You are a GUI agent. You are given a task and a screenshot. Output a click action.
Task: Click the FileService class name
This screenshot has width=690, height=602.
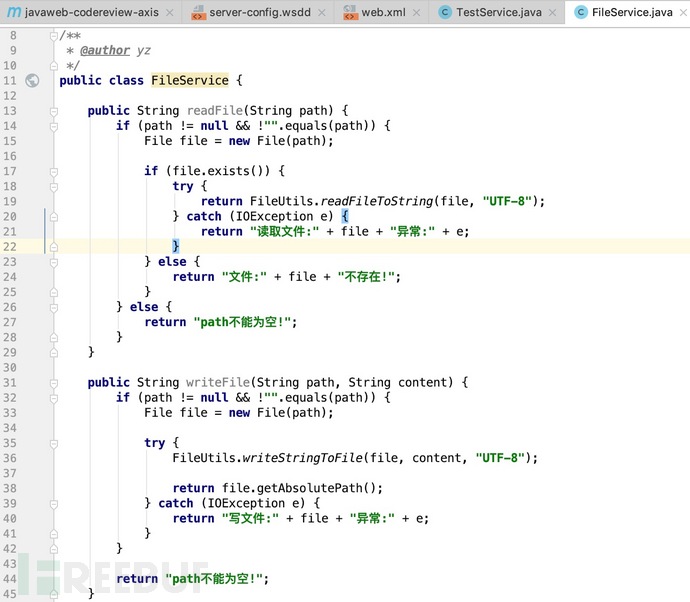click(190, 80)
